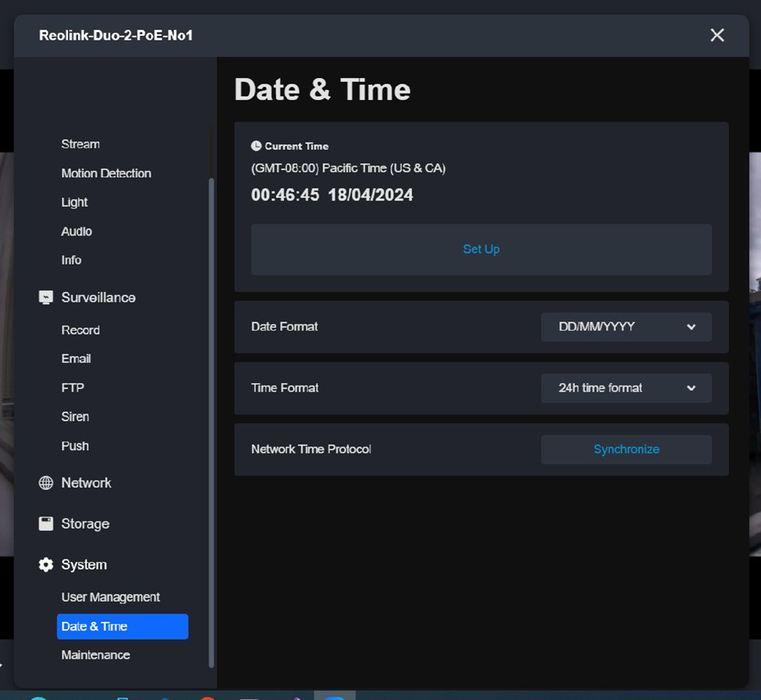Viewport: 761px width, 700px height.
Task: Synchronize the Network Time Protocol
Action: 626,449
